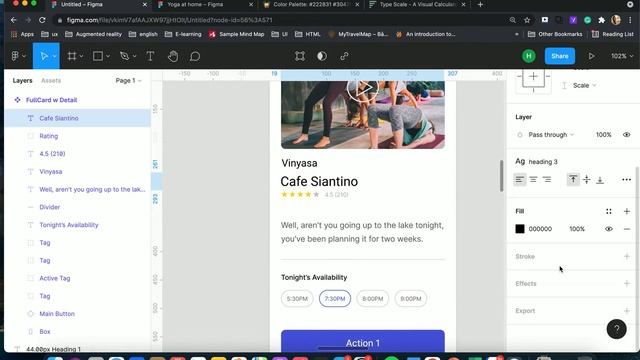Click the text align left icon
Image resolution: width=640 pixels, height=360 pixels.
(x=520, y=180)
